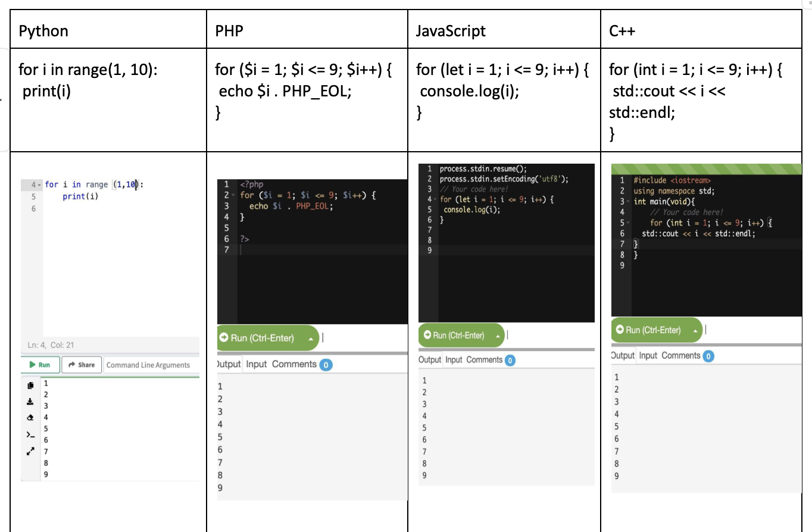
Task: Click '<?php' on line 1 of PHP editor
Action: pyautogui.click(x=252, y=184)
